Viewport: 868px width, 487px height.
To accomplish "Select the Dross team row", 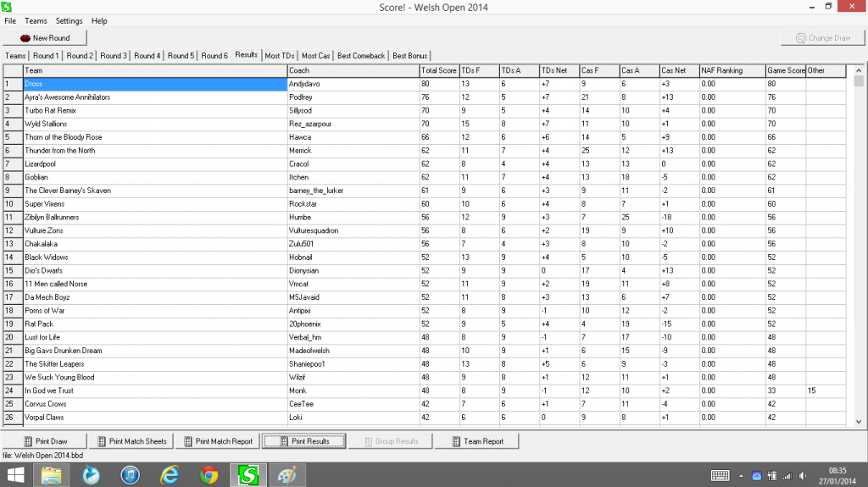I will [155, 84].
